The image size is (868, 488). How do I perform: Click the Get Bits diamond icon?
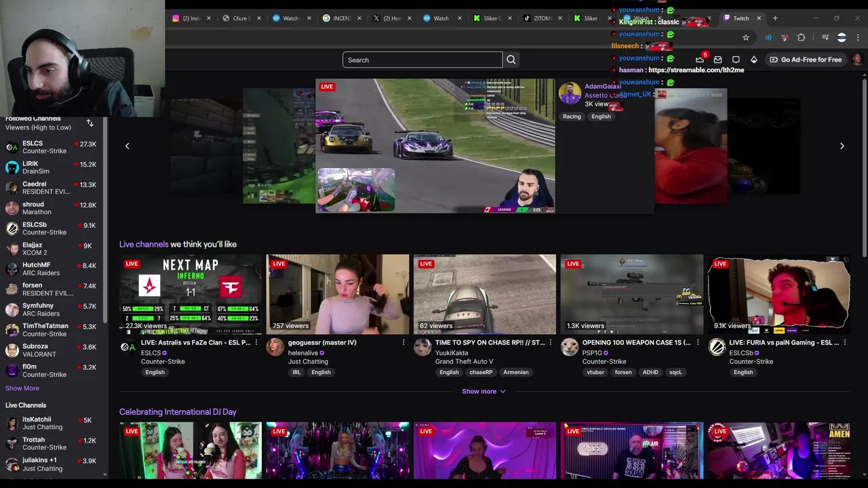tap(753, 60)
